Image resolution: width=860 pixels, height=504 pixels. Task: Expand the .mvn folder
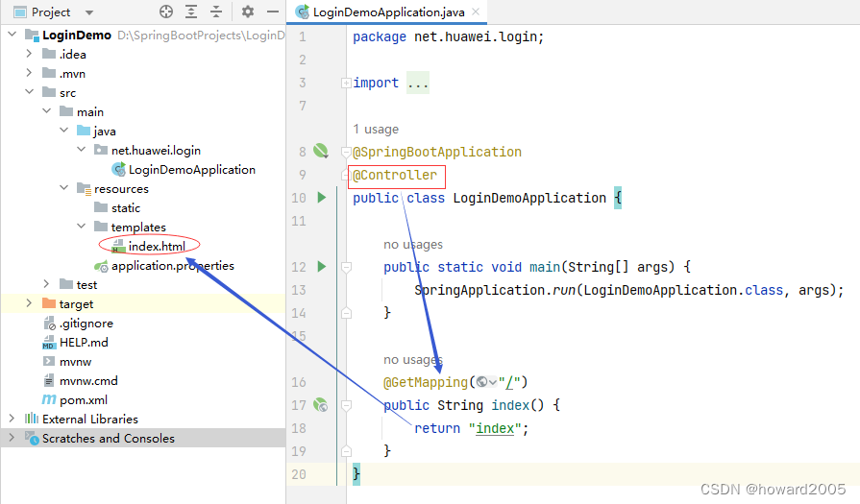coord(29,73)
